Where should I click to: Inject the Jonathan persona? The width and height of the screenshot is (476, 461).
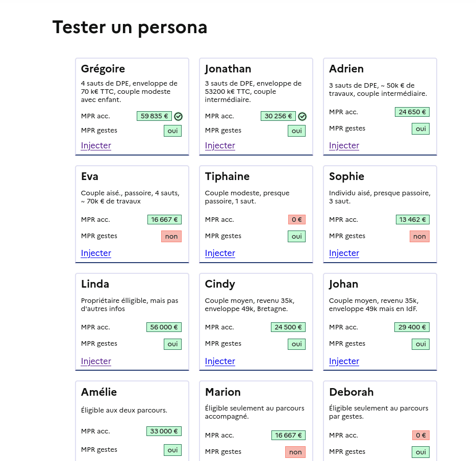click(x=220, y=145)
